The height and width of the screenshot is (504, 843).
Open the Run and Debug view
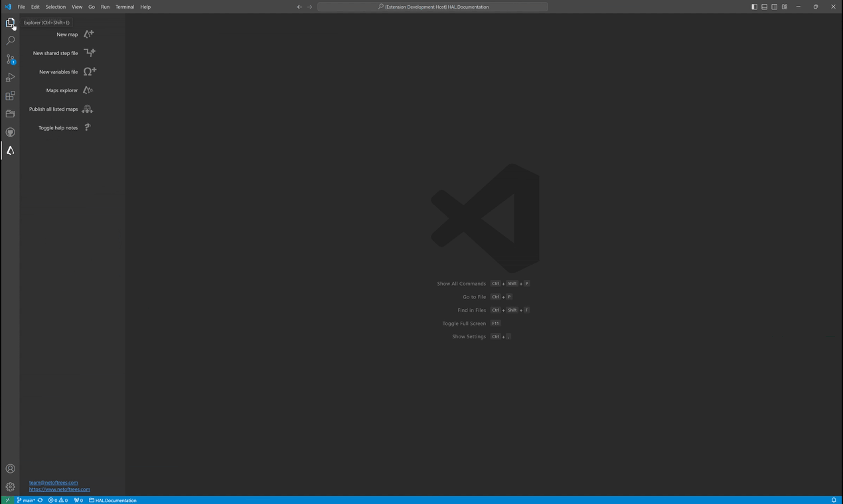[10, 78]
